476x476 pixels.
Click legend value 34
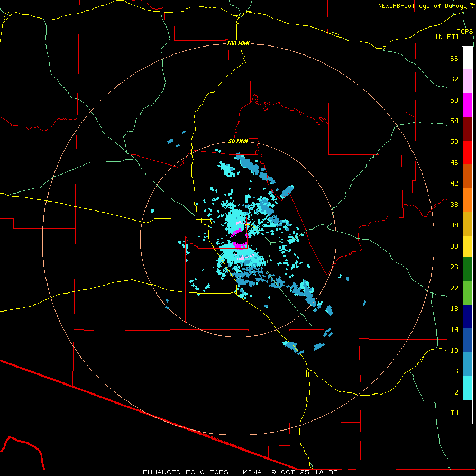pyautogui.click(x=454, y=225)
